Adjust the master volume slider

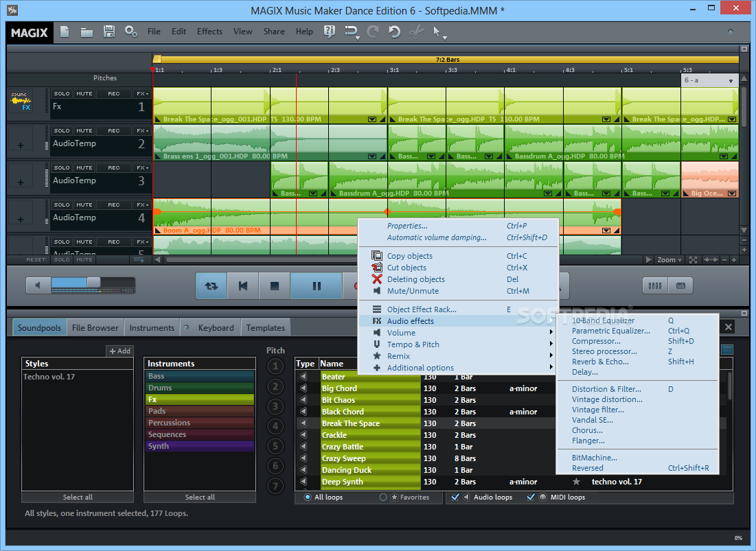pos(93,283)
